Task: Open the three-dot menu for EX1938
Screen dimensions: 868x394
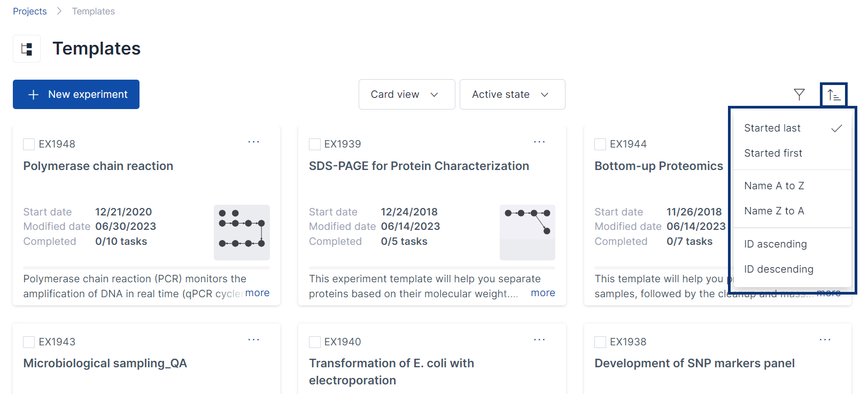Action: click(825, 340)
